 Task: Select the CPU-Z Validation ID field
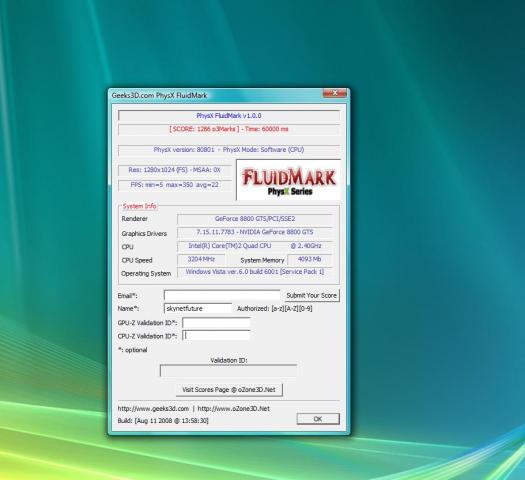pos(216,335)
